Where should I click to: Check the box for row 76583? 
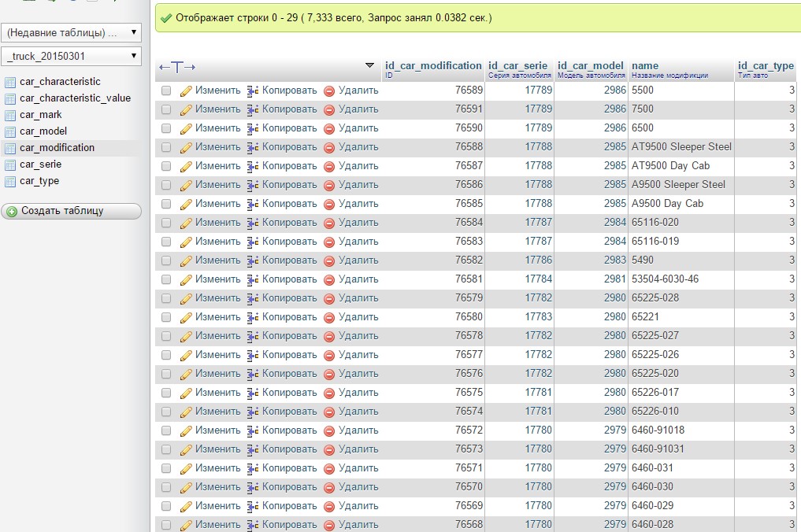pyautogui.click(x=166, y=242)
